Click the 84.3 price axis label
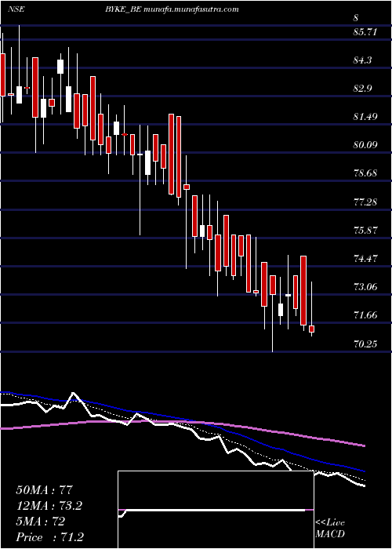 point(363,60)
